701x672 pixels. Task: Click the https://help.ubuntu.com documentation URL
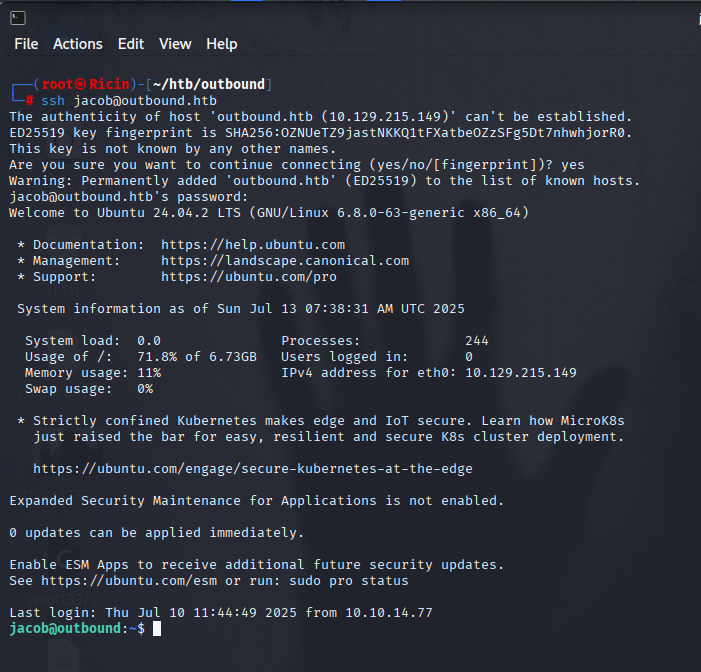253,245
